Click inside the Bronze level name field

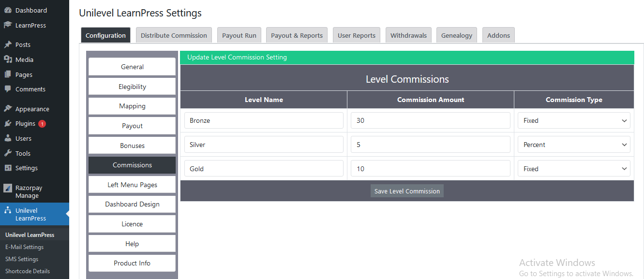(264, 120)
